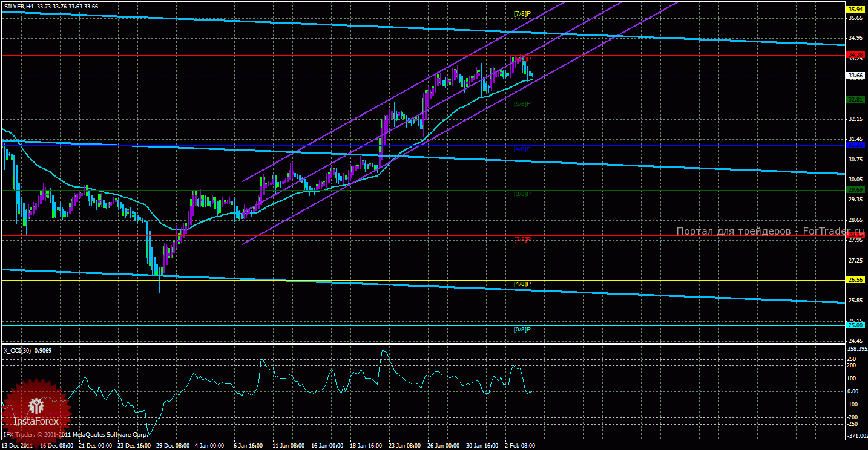Screen dimensions: 868x450
Task: Click the 28.65 price scale value
Action: coord(855,220)
